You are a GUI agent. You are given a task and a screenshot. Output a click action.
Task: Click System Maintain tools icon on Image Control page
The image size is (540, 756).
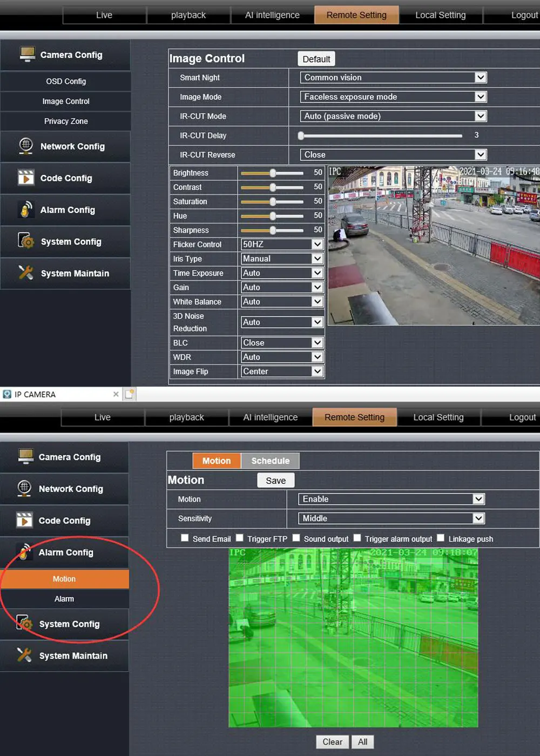(x=26, y=273)
